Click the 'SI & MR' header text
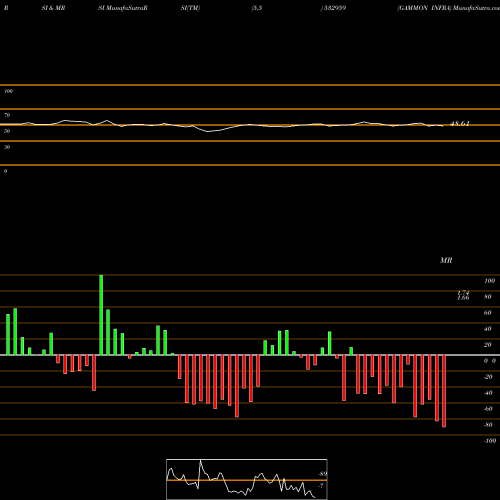This screenshot has height=500, width=500. 53,8
